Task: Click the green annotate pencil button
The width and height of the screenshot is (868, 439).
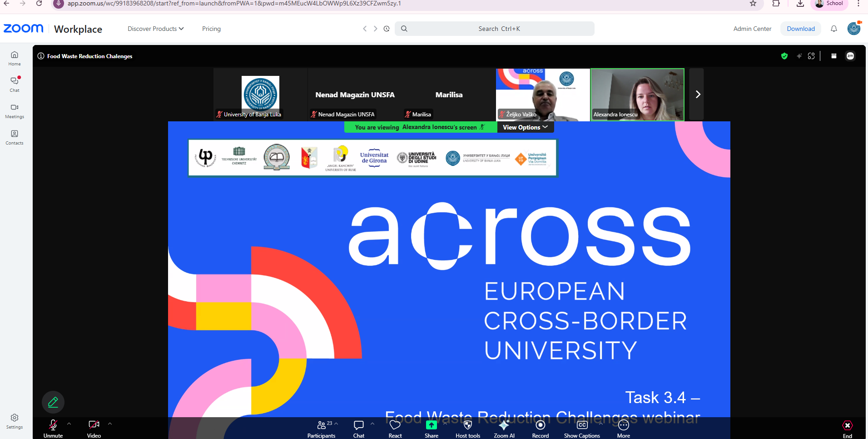Action: pos(53,402)
